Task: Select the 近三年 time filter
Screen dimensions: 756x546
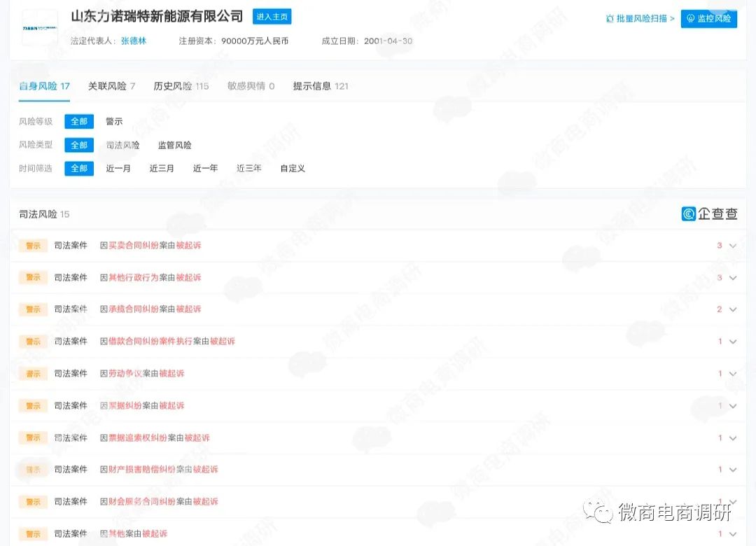Action: coord(248,168)
